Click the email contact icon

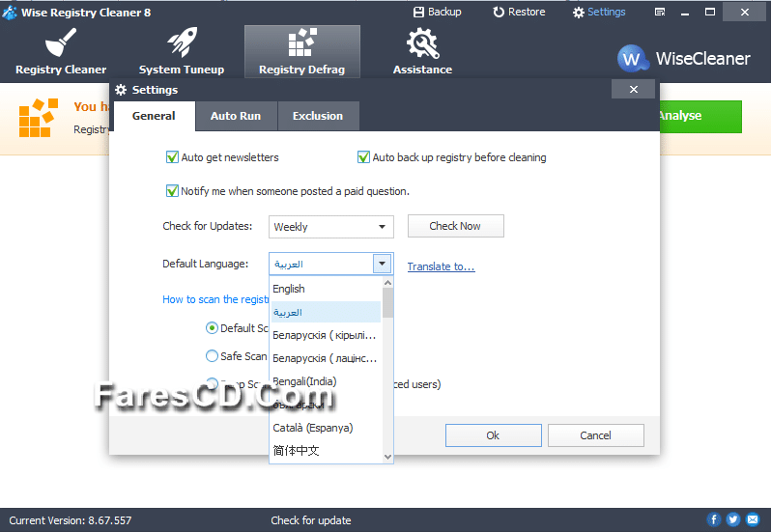[x=753, y=519]
